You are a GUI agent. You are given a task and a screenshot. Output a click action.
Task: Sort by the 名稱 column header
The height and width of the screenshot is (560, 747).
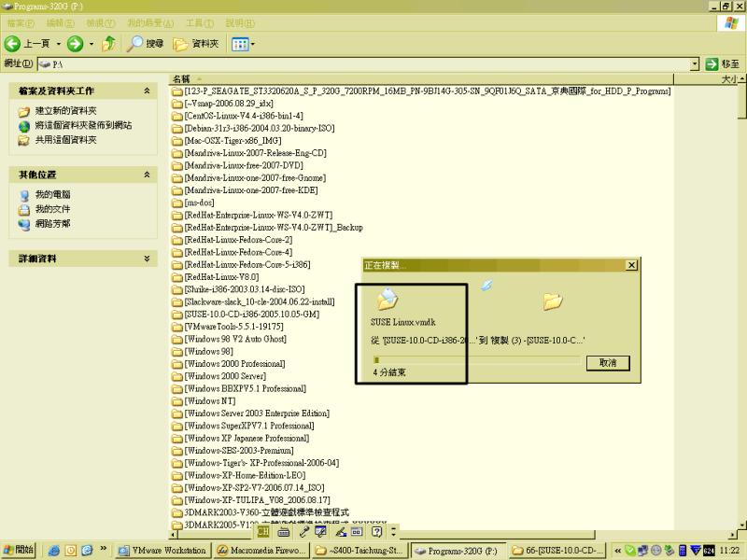pos(421,79)
